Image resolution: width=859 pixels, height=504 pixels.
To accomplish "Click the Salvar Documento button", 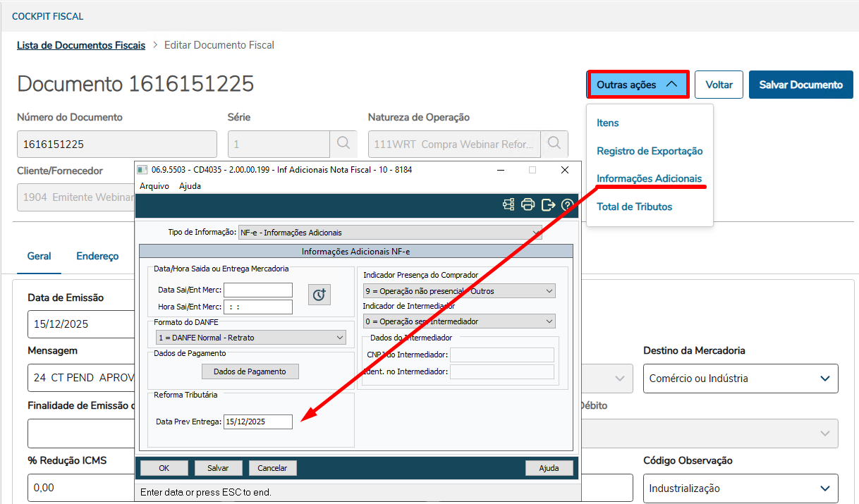I will click(x=800, y=84).
